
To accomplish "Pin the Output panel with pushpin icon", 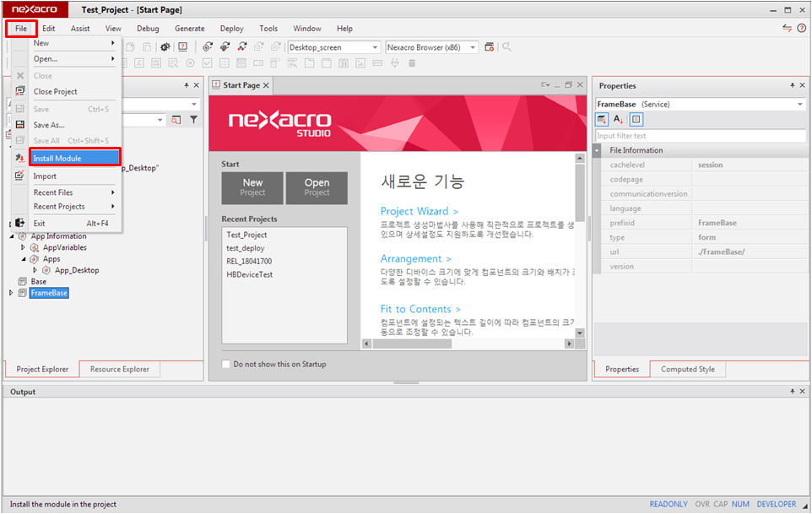I will (x=791, y=392).
